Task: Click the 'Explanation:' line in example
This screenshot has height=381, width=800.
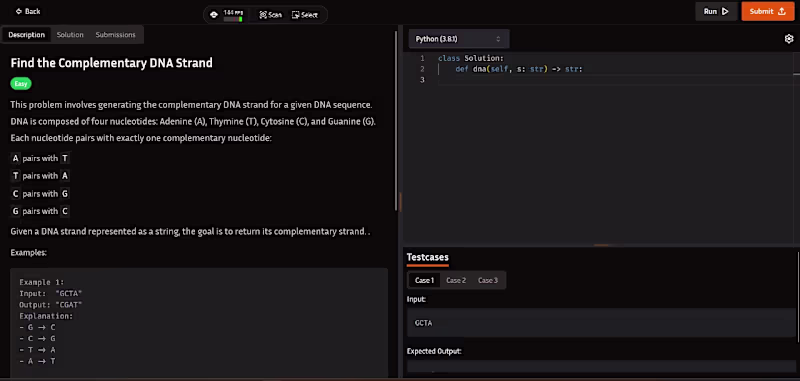Action: click(x=46, y=316)
